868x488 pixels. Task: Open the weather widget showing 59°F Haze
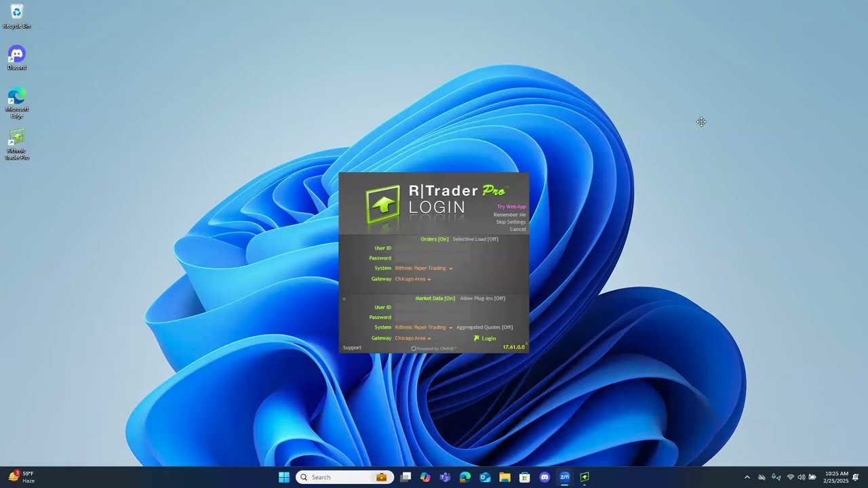point(22,477)
